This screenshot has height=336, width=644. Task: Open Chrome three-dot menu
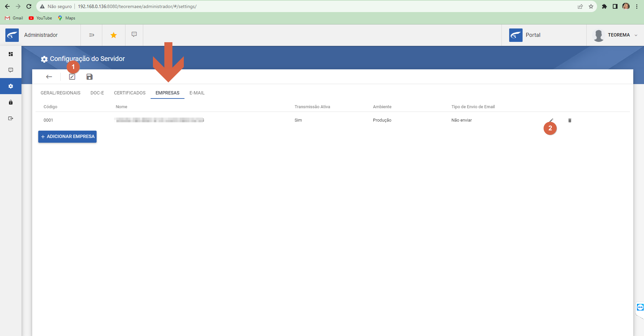click(x=637, y=6)
